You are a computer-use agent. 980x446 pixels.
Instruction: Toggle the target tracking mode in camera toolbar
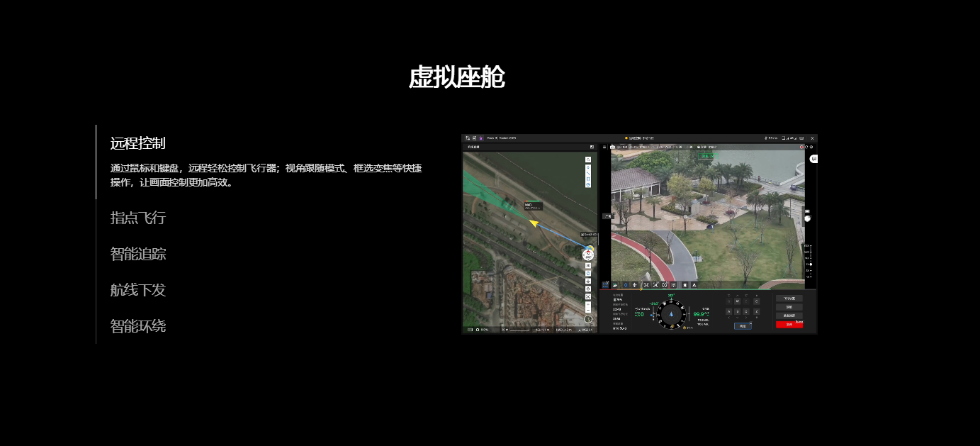pos(665,285)
